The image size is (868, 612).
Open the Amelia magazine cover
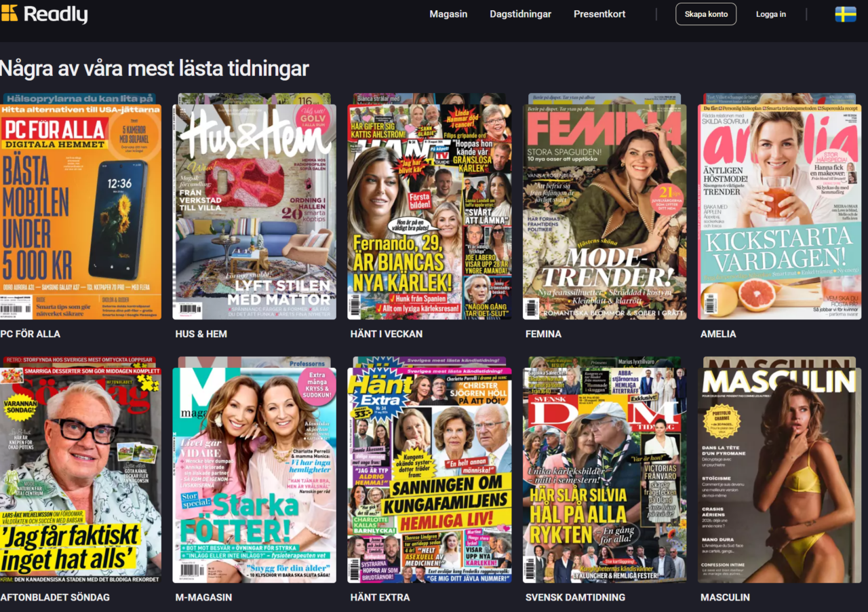779,212
